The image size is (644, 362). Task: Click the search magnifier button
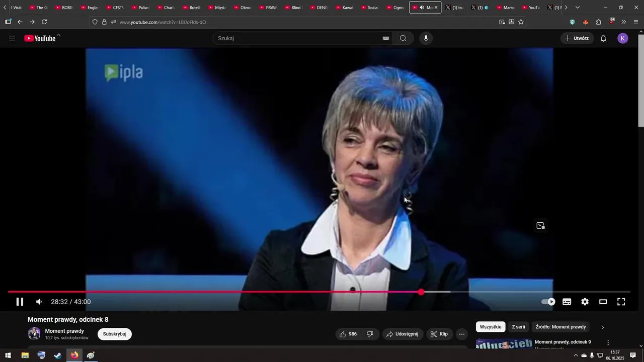[403, 38]
